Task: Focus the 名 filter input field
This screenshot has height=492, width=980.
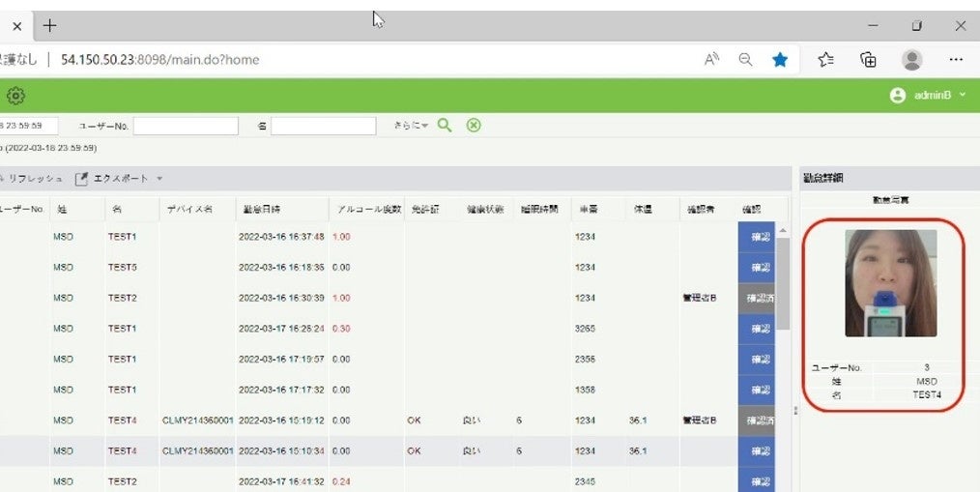Action: (323, 126)
